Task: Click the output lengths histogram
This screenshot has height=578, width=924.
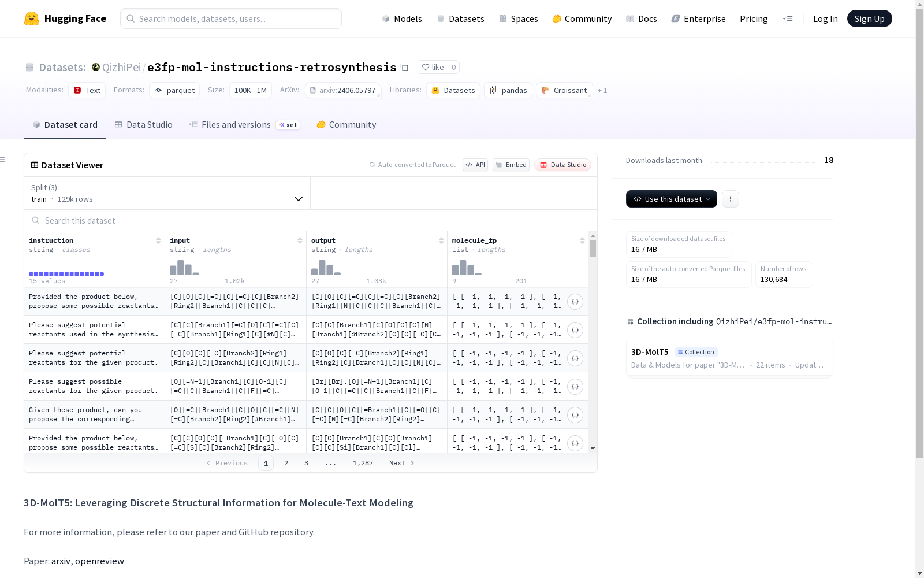Action: 348,268
